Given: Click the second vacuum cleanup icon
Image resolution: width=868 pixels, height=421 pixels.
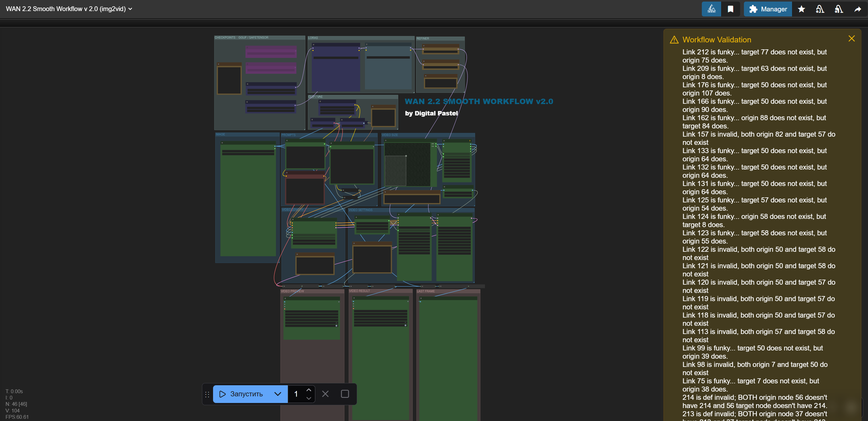Looking at the screenshot, I should tap(839, 9).
